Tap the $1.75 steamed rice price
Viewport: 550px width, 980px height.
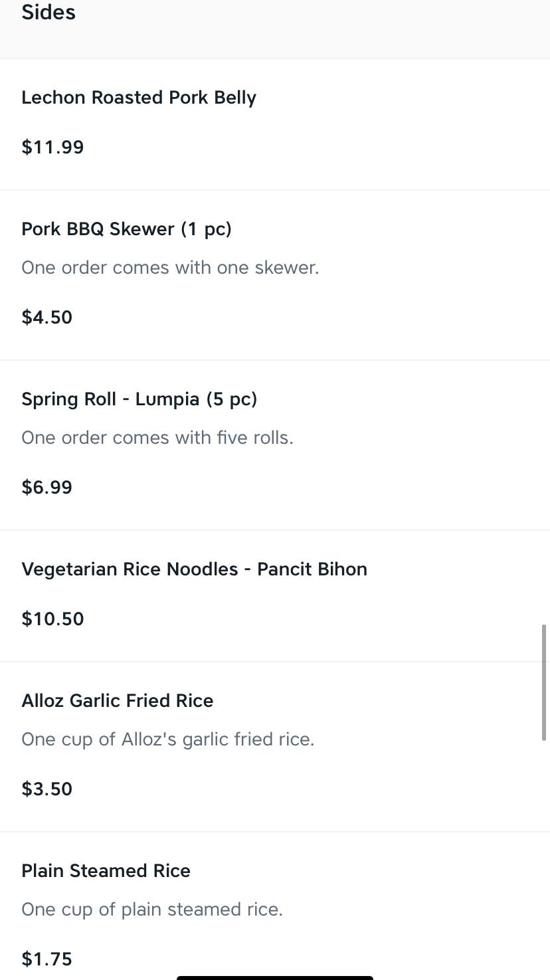[46, 959]
